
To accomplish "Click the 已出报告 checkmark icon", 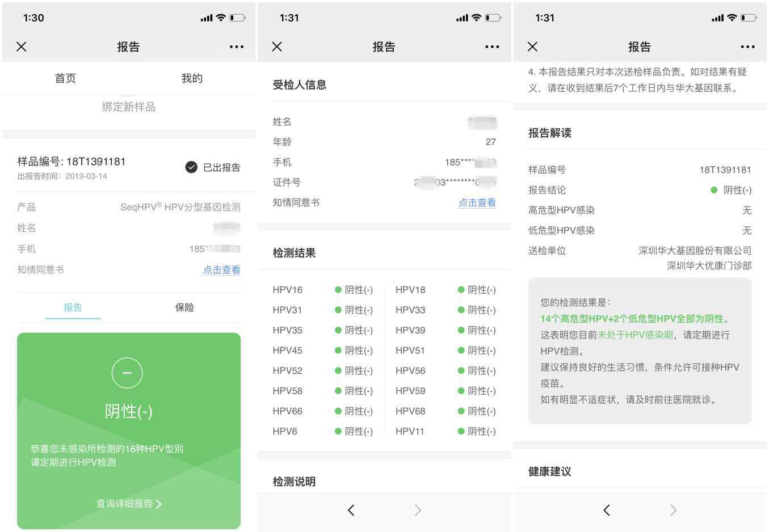I will [191, 167].
